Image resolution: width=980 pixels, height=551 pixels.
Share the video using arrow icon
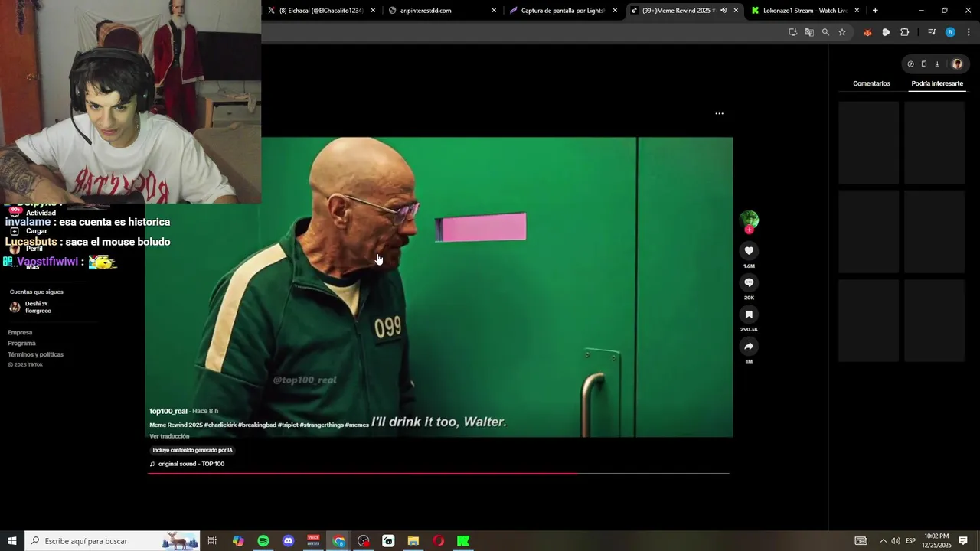coord(749,347)
